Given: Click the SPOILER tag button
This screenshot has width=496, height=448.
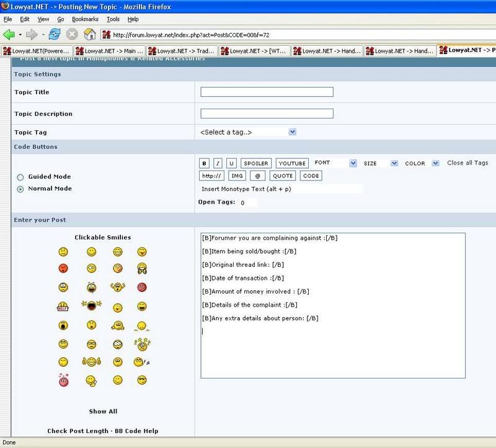Looking at the screenshot, I should [x=255, y=163].
